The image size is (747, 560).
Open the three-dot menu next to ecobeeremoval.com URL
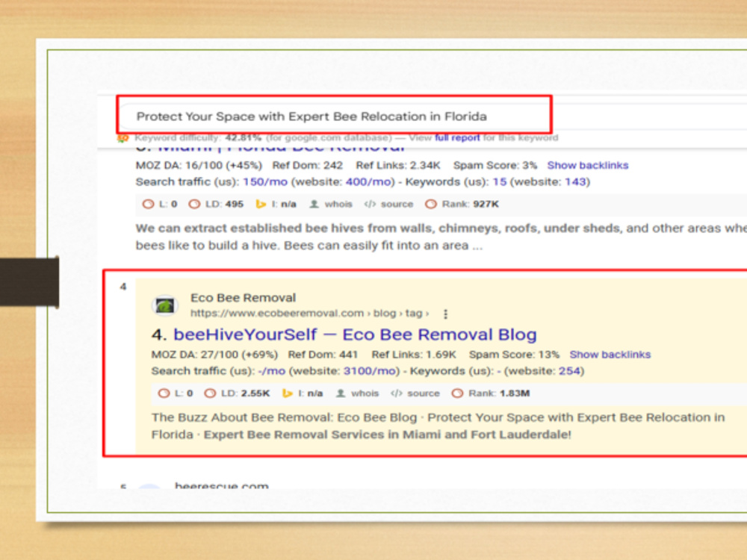pos(445,314)
